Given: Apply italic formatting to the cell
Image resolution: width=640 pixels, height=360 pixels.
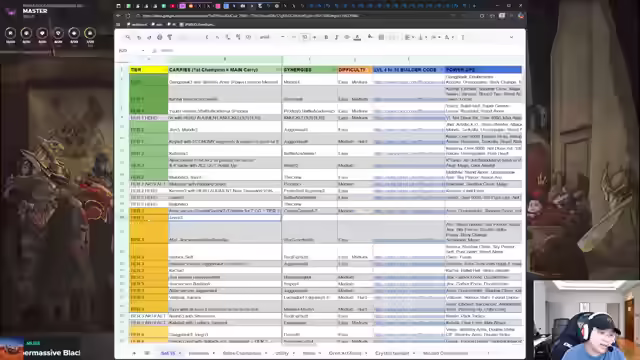Looking at the screenshot, I should (336, 37).
